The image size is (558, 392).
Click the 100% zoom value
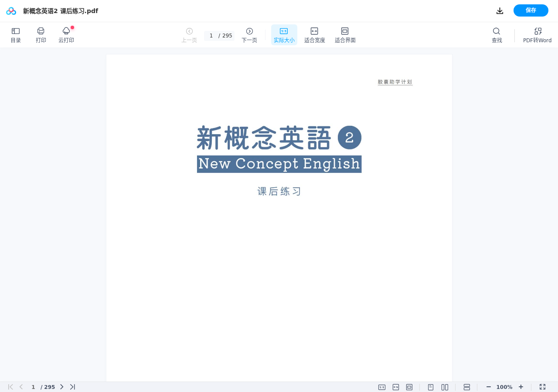[x=504, y=387]
